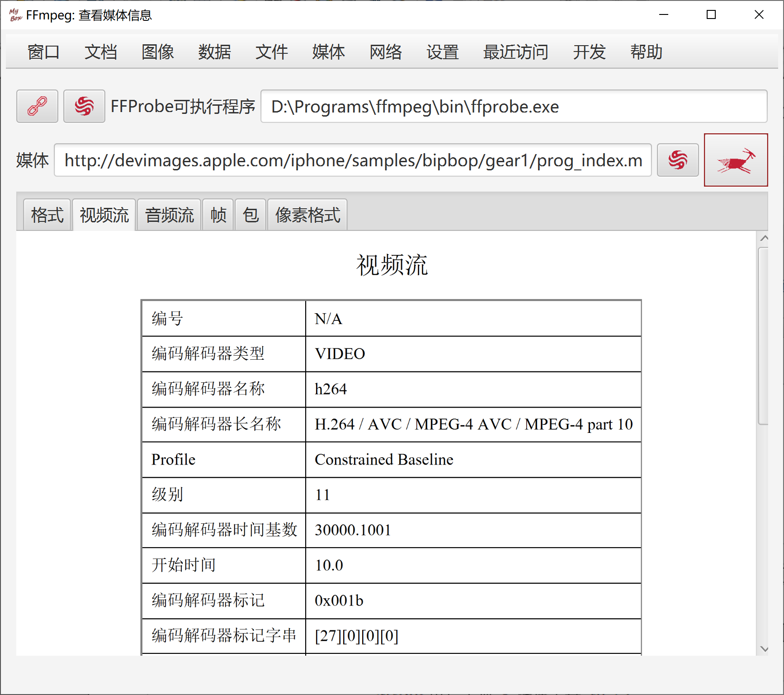The height and width of the screenshot is (695, 784).
Task: Click the H.264 / AVC long name cell
Action: tap(473, 424)
